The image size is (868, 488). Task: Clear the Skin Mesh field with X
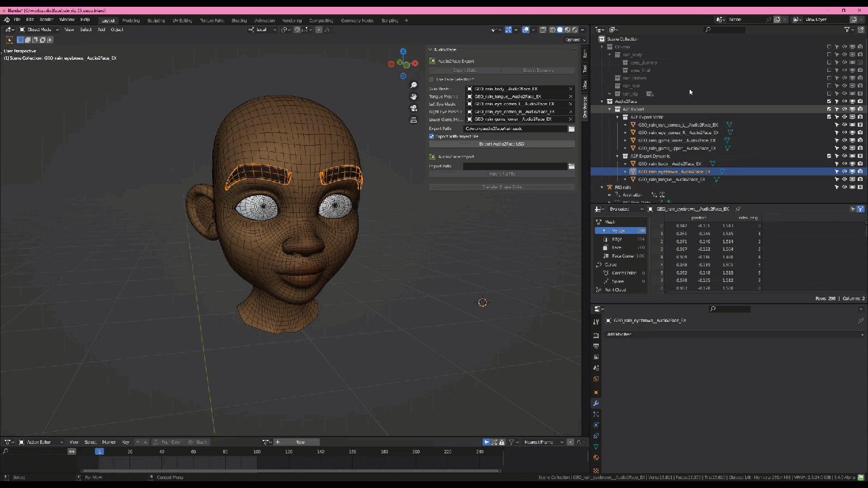click(x=571, y=89)
